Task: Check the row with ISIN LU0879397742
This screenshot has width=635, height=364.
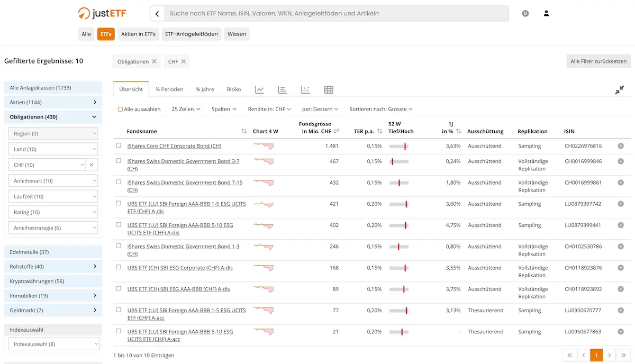Action: tap(119, 203)
